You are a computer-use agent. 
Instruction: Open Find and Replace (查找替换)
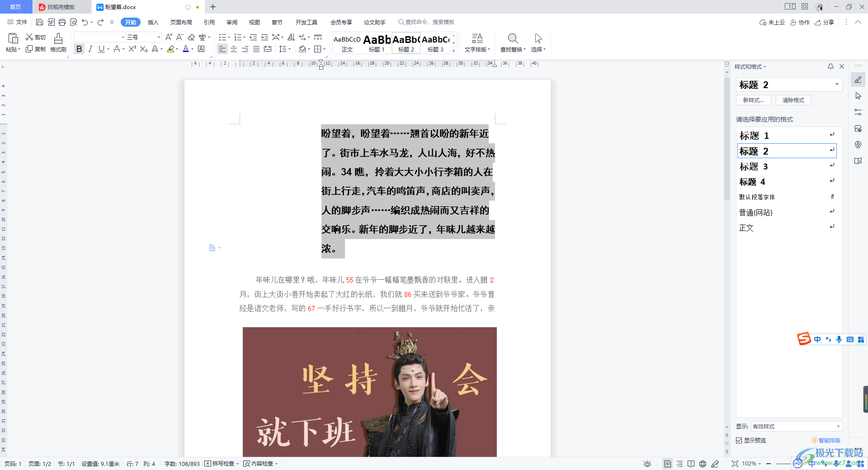coord(513,43)
